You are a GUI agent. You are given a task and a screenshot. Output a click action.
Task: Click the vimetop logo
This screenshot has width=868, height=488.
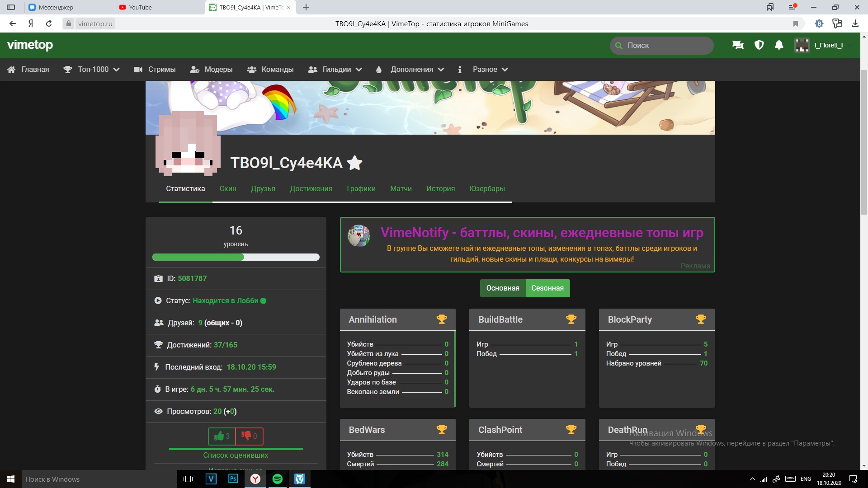click(30, 45)
